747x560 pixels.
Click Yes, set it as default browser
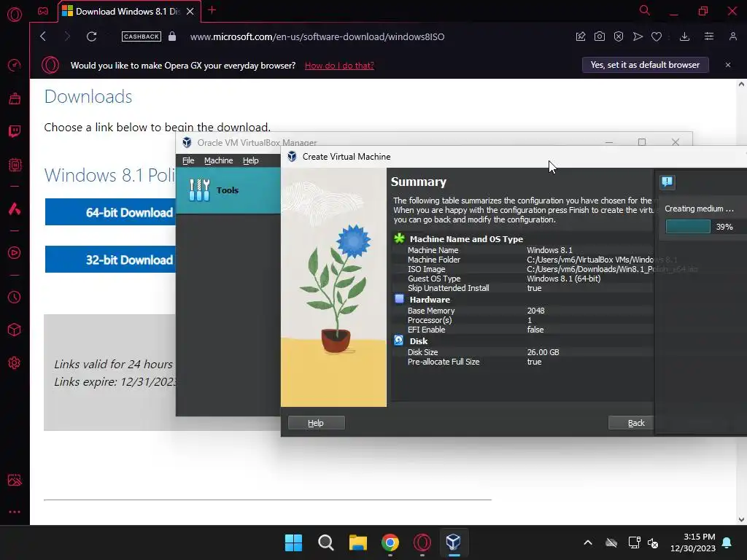point(645,65)
